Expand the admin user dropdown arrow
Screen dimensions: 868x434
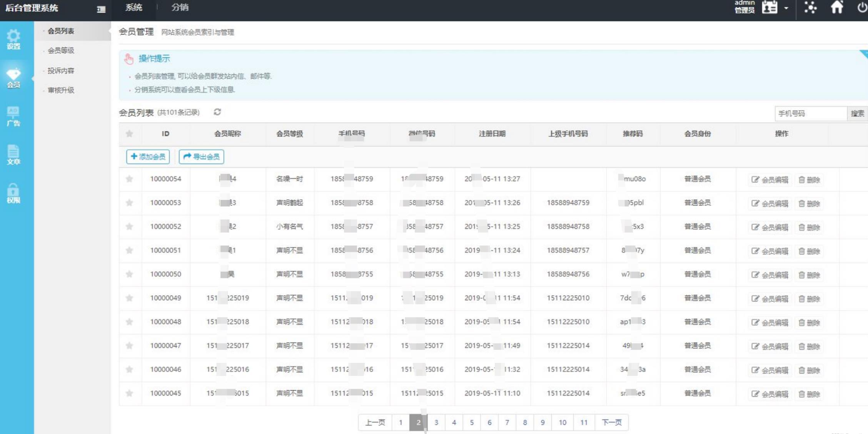[x=786, y=8]
